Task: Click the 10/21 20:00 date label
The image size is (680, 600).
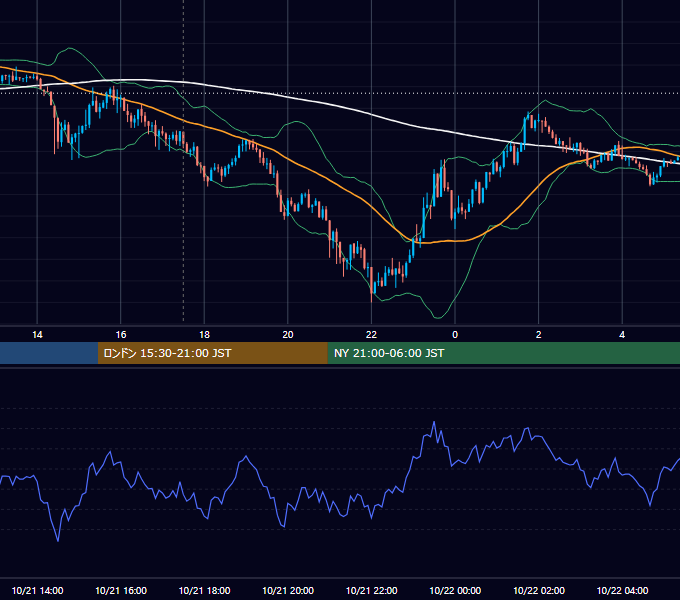Action: tap(288, 590)
